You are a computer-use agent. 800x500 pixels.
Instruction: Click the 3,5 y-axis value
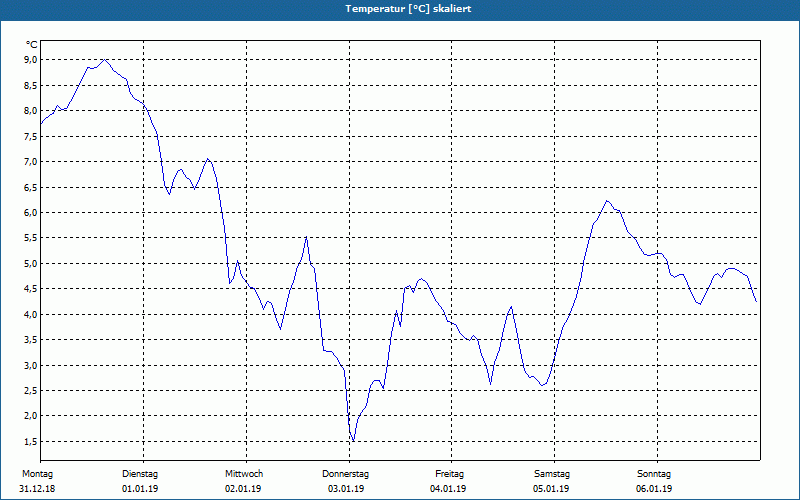pyautogui.click(x=31, y=340)
